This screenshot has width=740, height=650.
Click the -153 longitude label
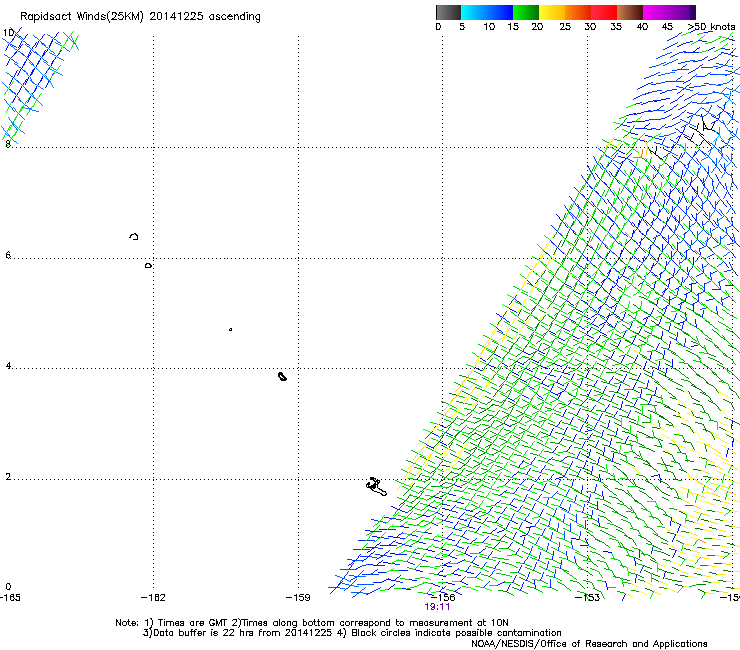[587, 598]
